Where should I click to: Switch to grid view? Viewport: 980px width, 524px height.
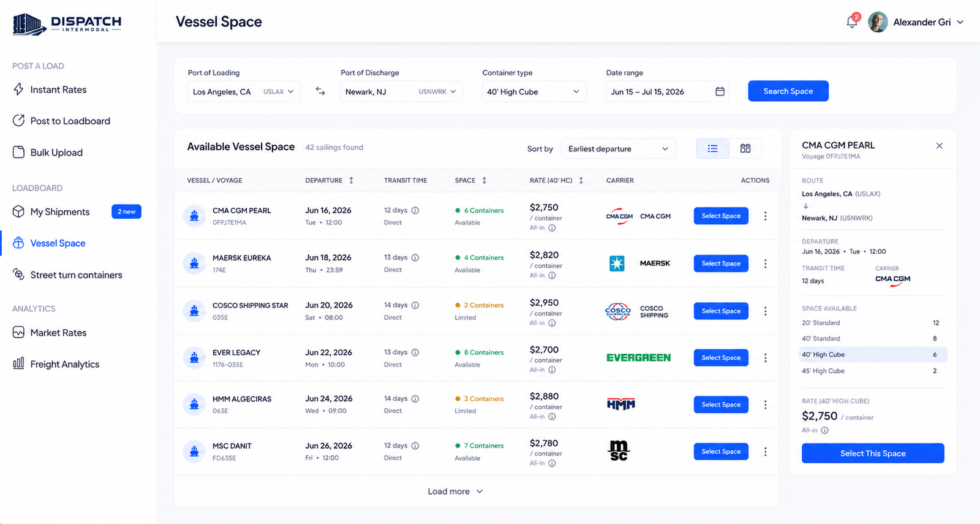(745, 148)
